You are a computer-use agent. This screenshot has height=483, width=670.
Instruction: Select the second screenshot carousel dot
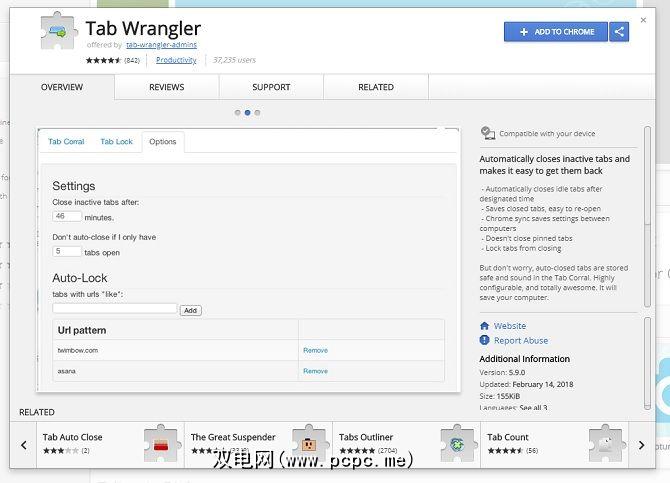(x=247, y=113)
